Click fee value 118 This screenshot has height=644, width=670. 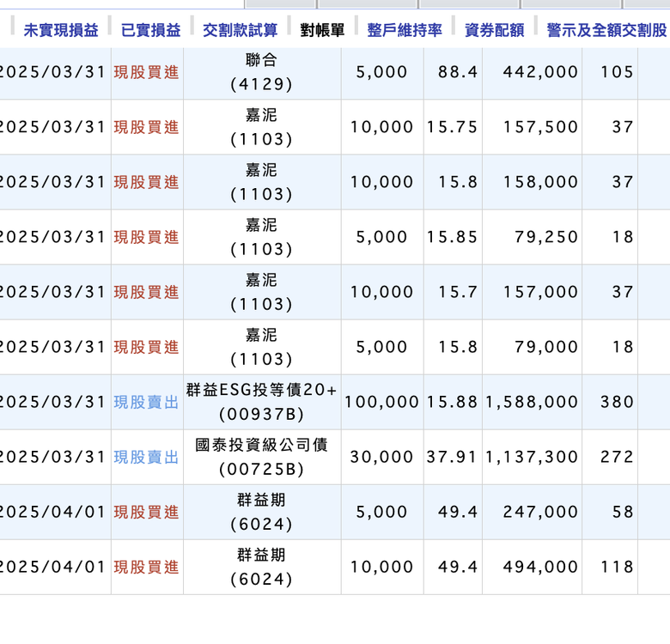click(x=617, y=568)
